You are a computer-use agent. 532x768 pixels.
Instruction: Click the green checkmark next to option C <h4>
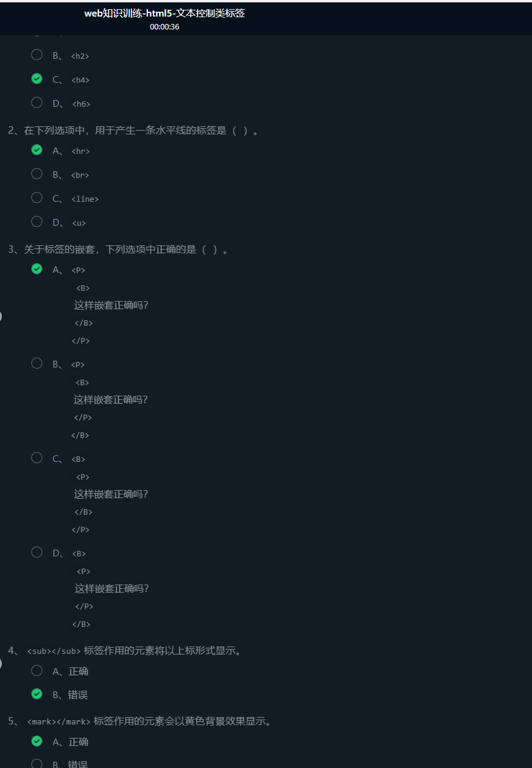pos(36,79)
